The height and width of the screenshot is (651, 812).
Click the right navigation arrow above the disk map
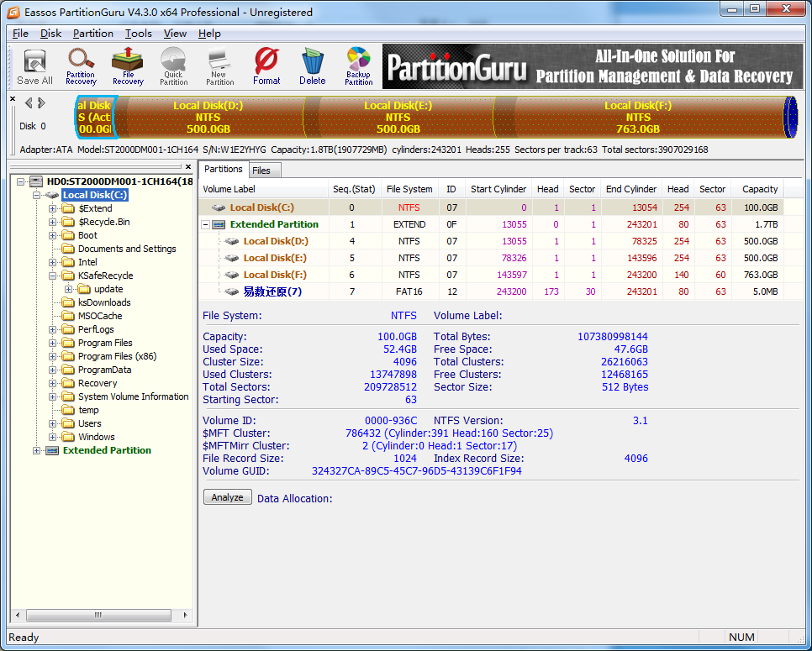[40, 102]
